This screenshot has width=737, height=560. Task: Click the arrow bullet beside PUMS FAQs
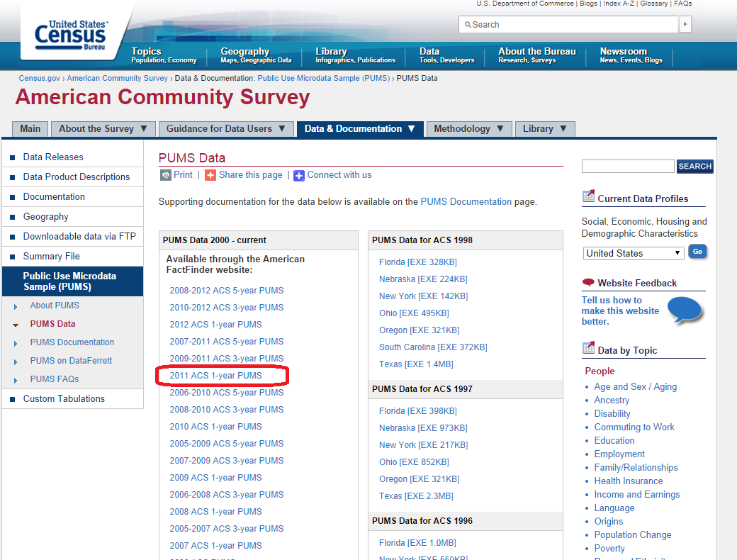(16, 380)
